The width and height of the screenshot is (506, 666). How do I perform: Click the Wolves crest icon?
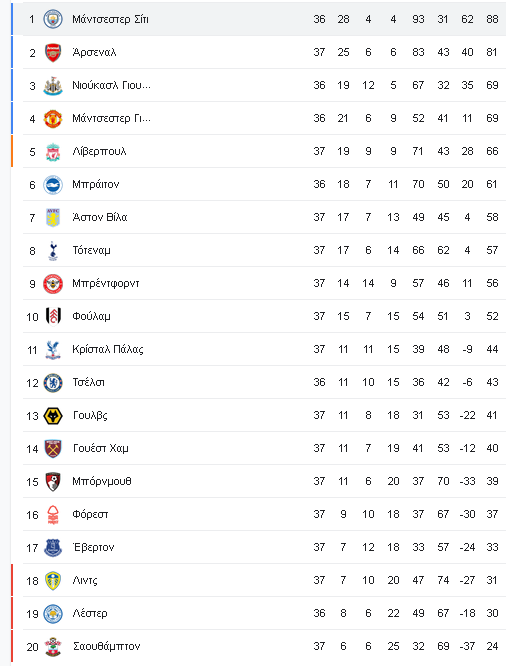(x=53, y=416)
